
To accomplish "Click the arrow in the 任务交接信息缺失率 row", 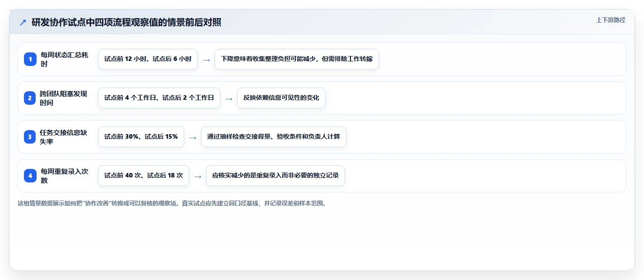I will pyautogui.click(x=192, y=137).
